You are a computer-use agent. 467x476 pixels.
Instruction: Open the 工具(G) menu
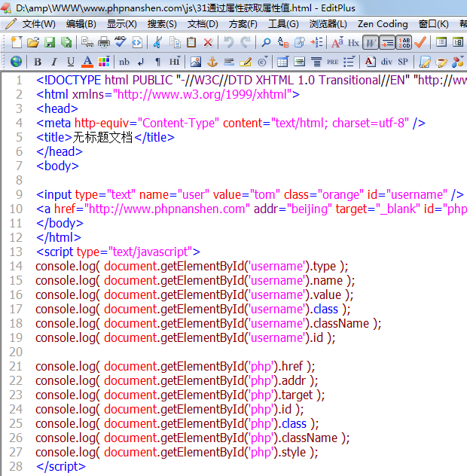coord(283,23)
